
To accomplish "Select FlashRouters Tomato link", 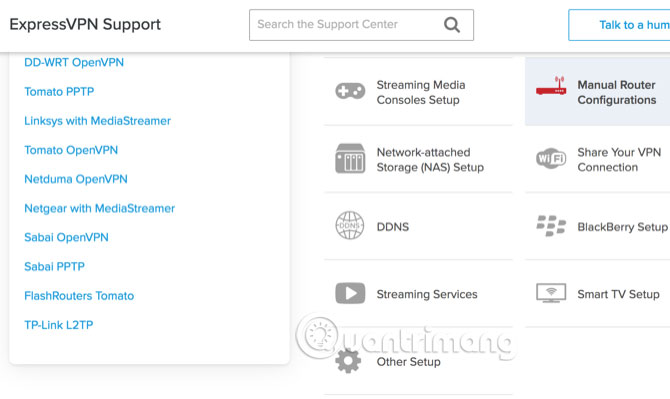I will tap(79, 296).
